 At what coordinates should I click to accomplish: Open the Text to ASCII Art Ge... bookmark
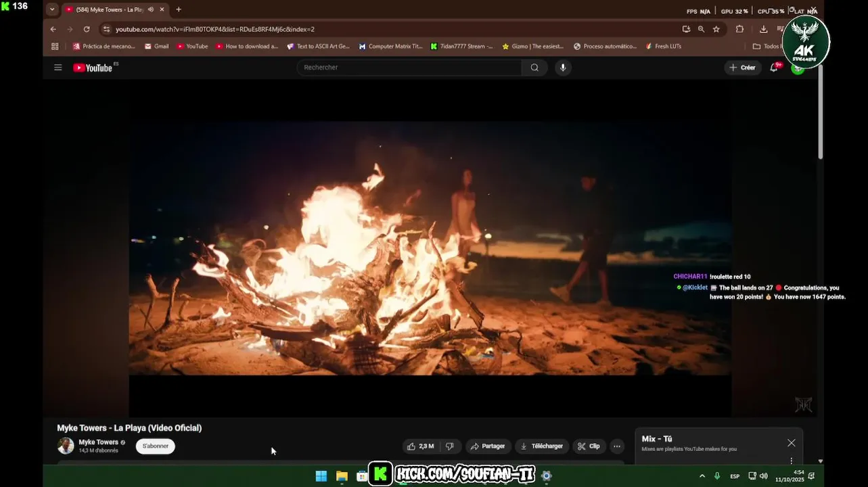(x=318, y=47)
